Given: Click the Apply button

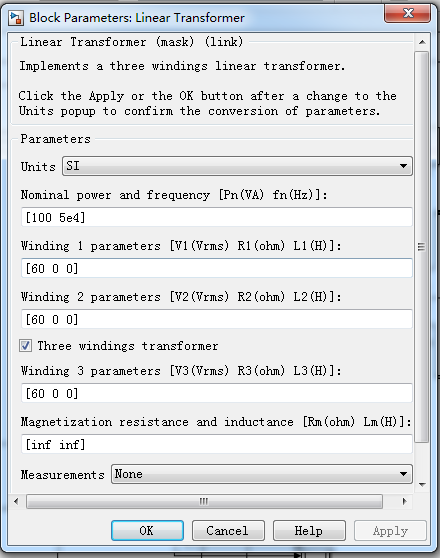Looking at the screenshot, I should 390,531.
